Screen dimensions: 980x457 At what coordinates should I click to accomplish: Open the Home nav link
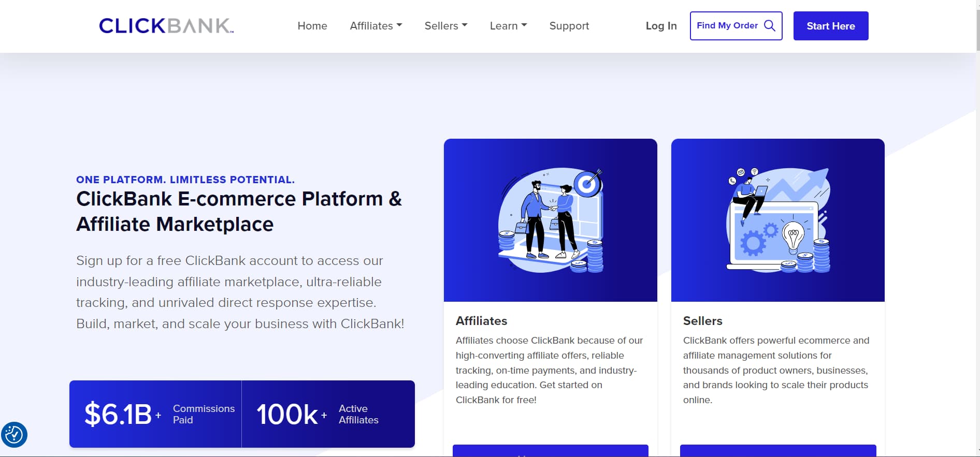[312, 26]
